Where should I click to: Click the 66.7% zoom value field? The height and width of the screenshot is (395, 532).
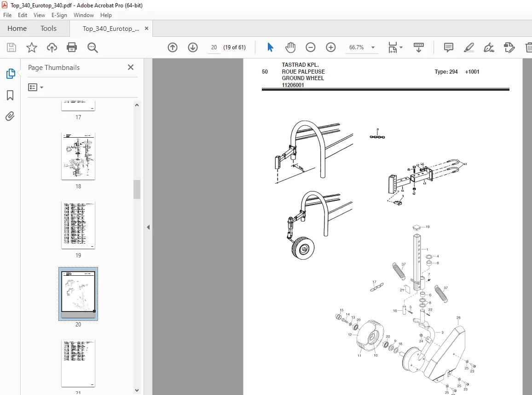[357, 47]
